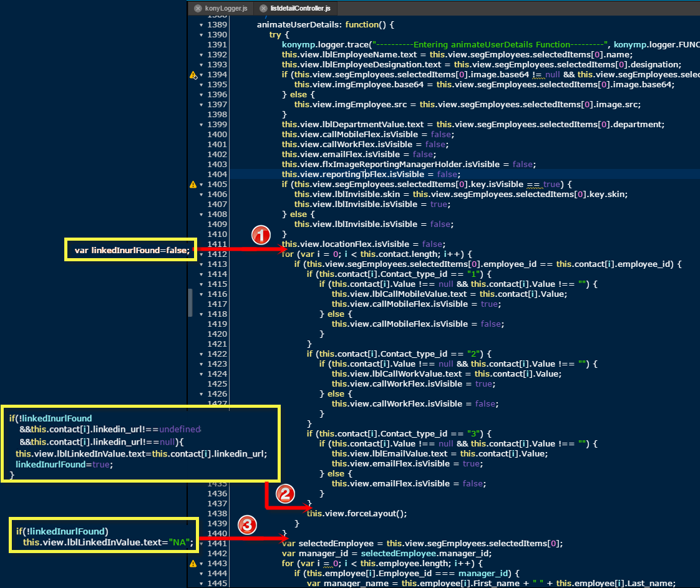Click line number 1404 in the gutter
700x588 pixels.
tap(217, 175)
